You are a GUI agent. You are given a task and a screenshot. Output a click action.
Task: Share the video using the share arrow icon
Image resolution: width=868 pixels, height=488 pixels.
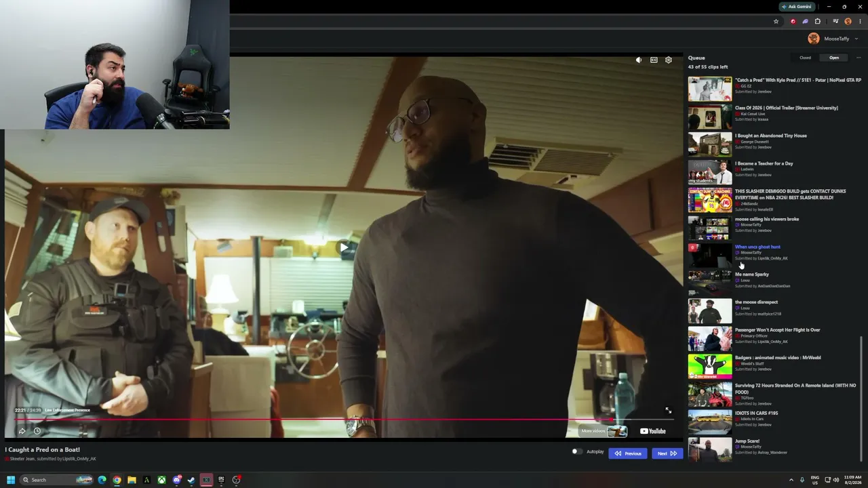tap(22, 431)
